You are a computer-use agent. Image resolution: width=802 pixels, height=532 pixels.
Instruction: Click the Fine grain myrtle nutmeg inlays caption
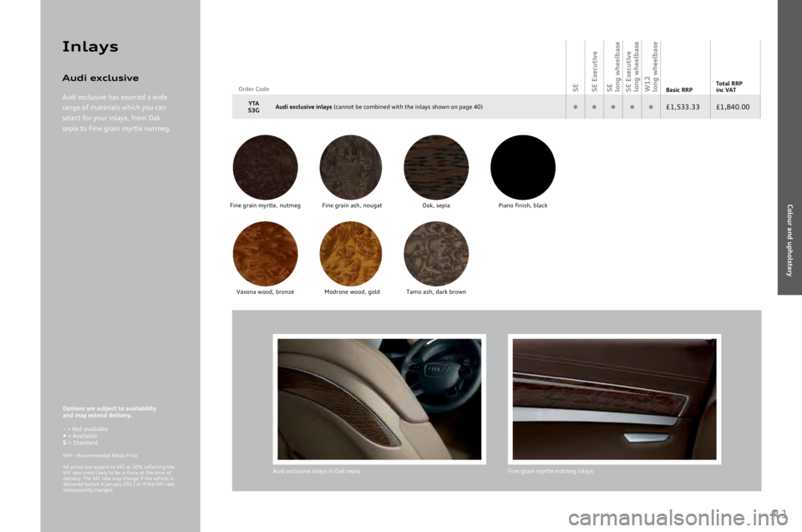[551, 471]
